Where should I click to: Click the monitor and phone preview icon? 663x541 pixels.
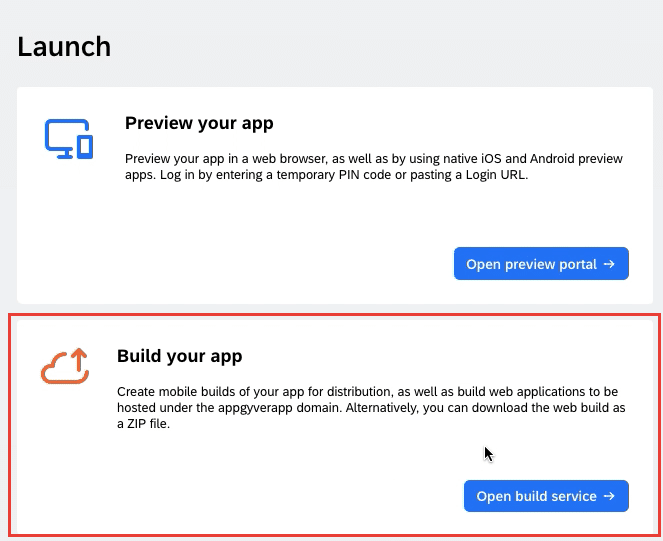[x=69, y=139]
